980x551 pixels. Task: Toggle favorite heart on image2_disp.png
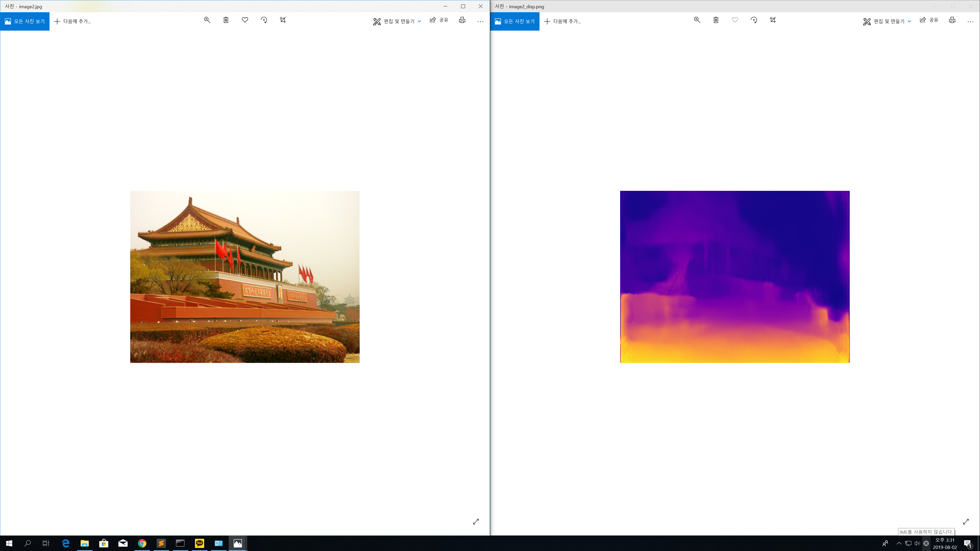tap(735, 20)
